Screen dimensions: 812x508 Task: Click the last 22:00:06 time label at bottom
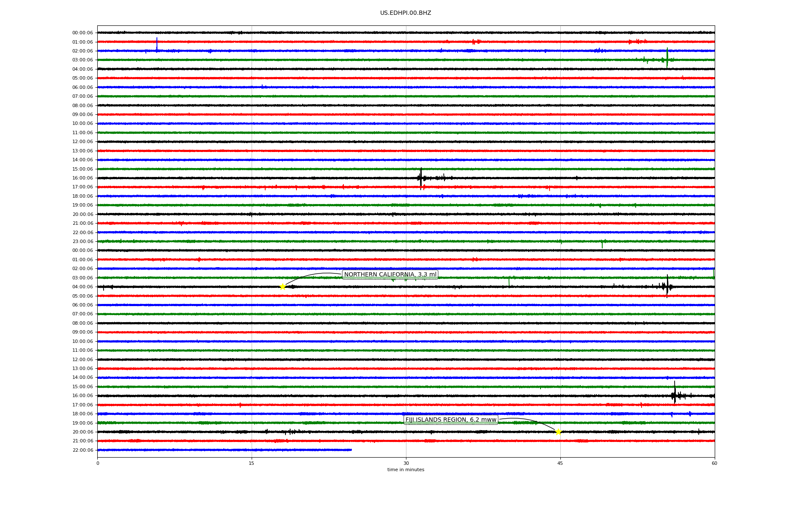[x=82, y=450]
